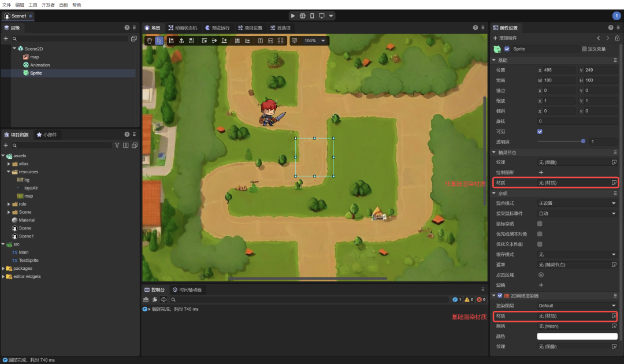Add a 滤镜 with the plus button

[541, 285]
